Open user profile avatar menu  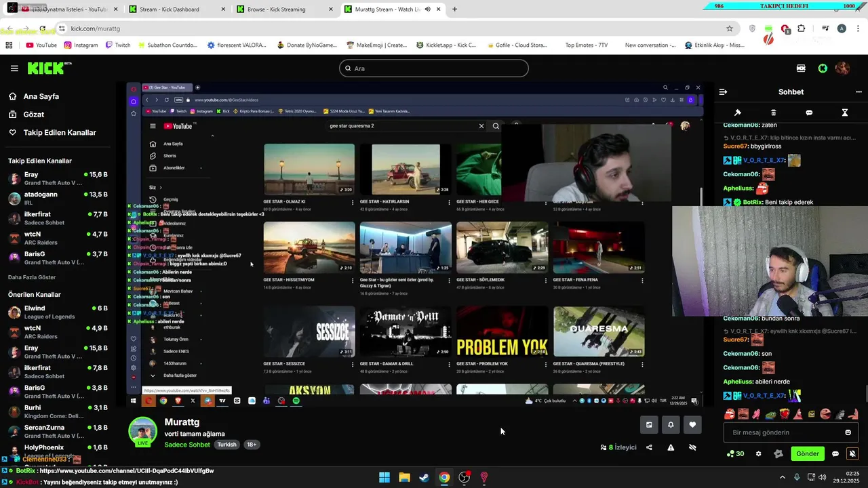(x=842, y=68)
